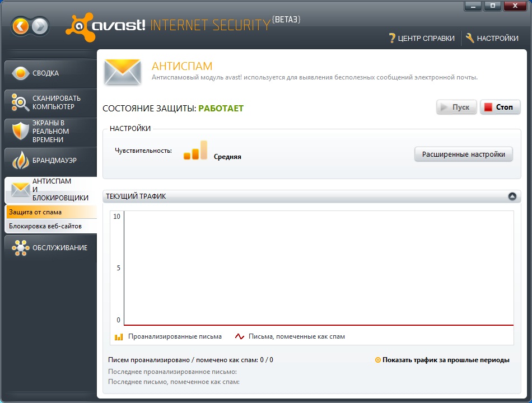This screenshot has height=403, width=532.
Task: Click chart axis value 5
Action: [x=118, y=268]
